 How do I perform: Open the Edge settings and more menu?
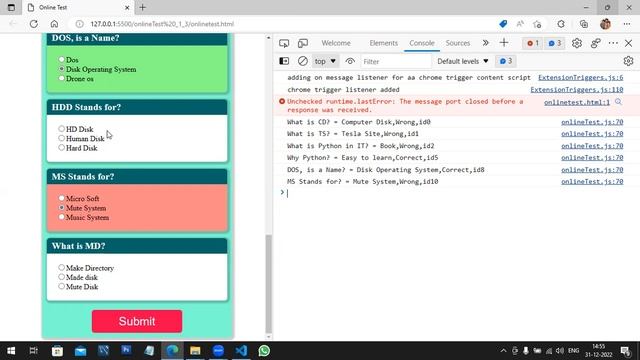coord(627,24)
